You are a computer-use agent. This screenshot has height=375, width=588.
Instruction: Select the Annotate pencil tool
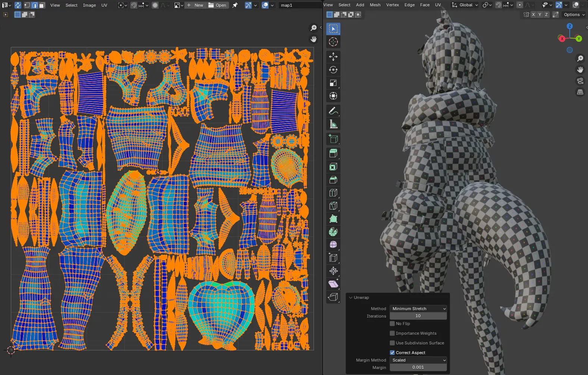[x=333, y=111]
